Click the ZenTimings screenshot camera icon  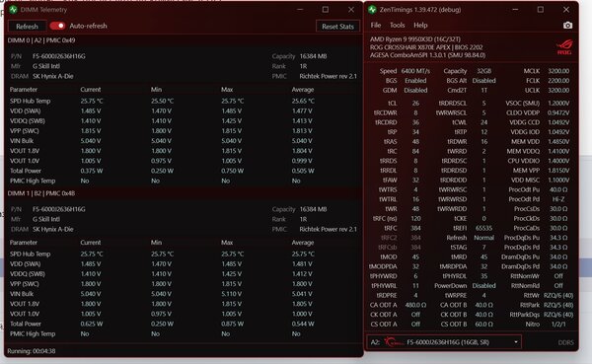coord(567,26)
